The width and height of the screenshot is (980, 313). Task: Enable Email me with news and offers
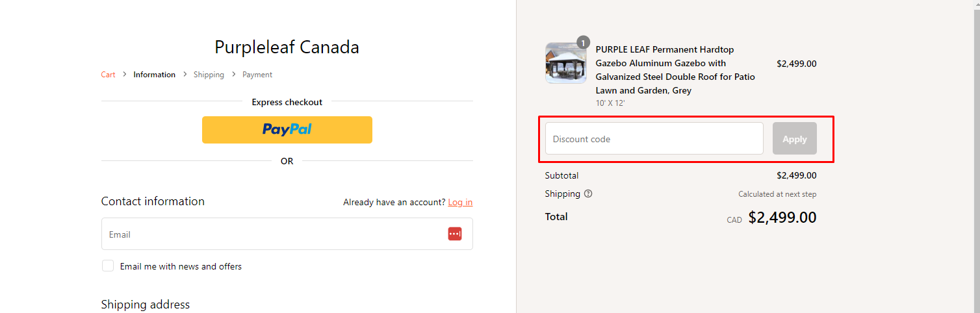tap(108, 266)
